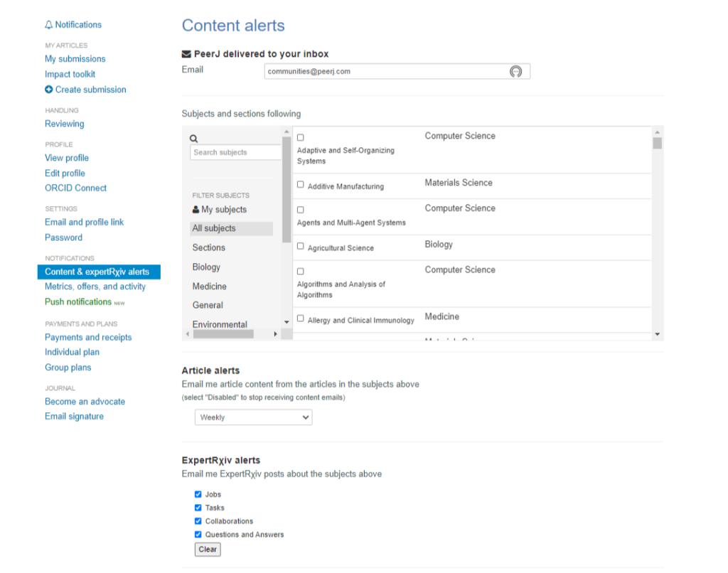Open Content & expertRxiv alerts page
This screenshot has width=728, height=573.
99,272
